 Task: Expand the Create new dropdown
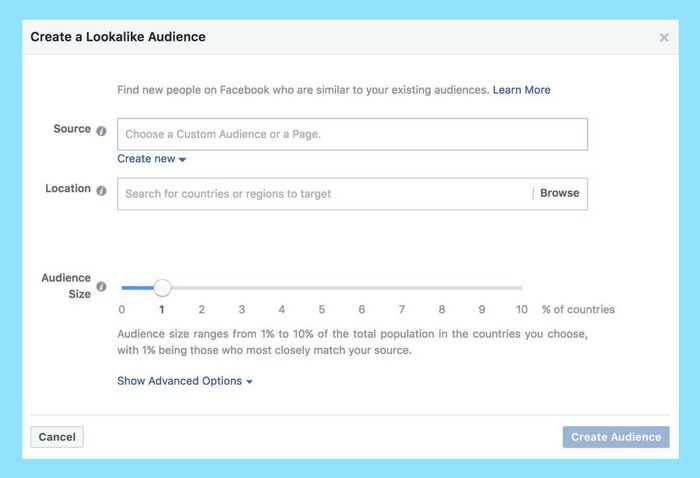tap(152, 159)
